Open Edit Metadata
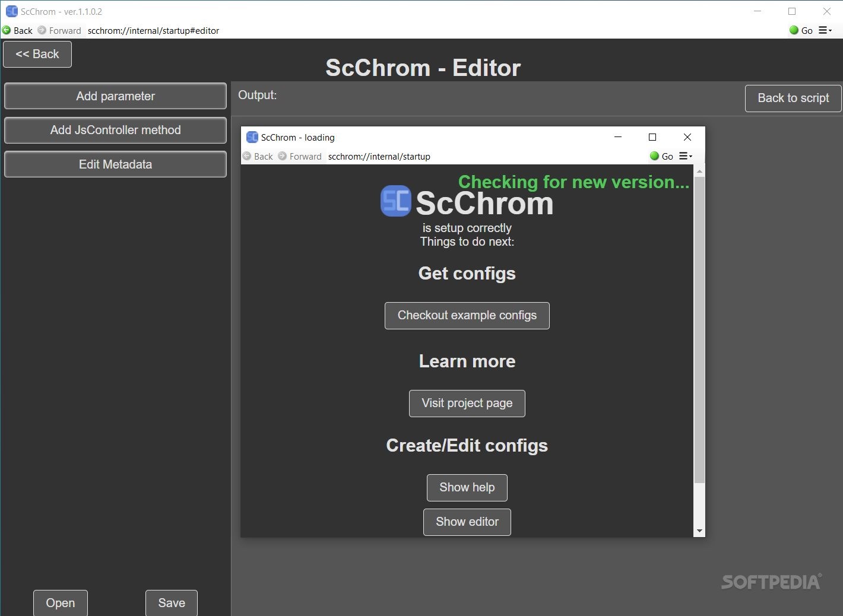 click(115, 164)
